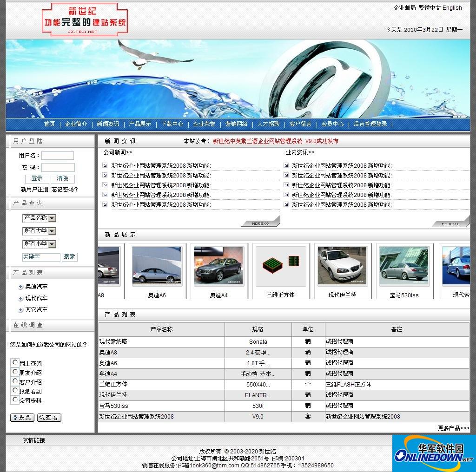The image size is (476, 472).
Task: Open 现代索纳塔 in the product table
Action: point(113,341)
